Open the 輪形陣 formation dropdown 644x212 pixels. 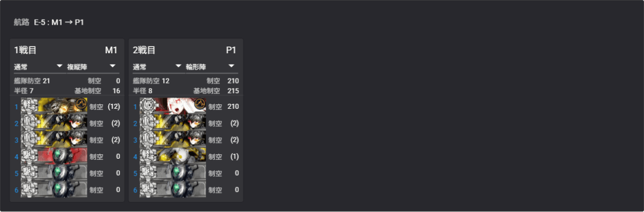click(x=210, y=67)
